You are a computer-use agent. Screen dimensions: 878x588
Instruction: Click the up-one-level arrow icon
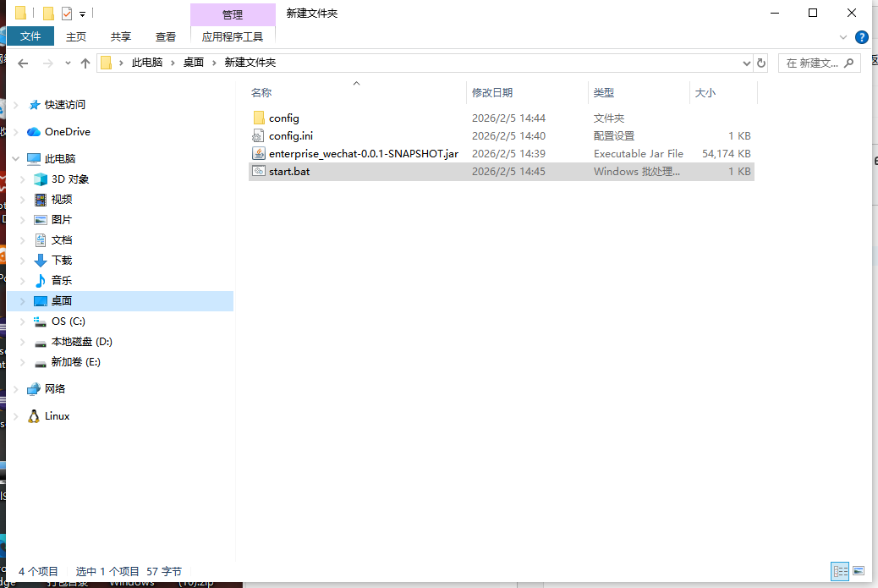[85, 63]
